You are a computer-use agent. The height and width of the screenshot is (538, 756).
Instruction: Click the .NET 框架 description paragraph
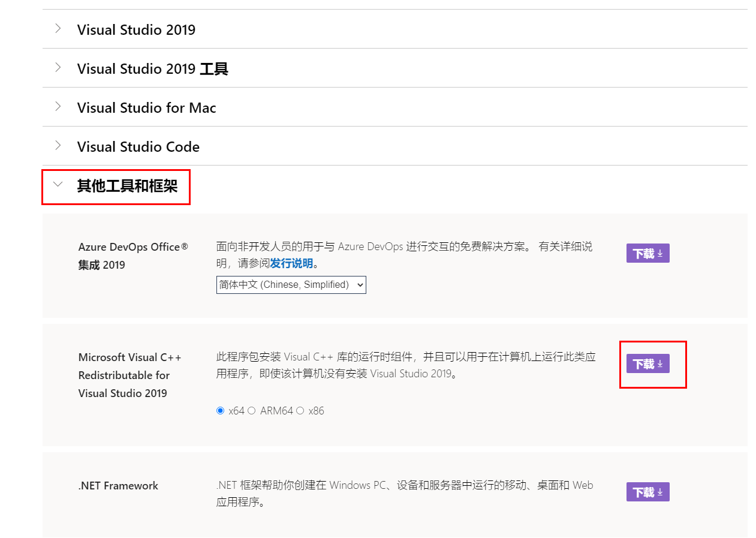coord(405,494)
